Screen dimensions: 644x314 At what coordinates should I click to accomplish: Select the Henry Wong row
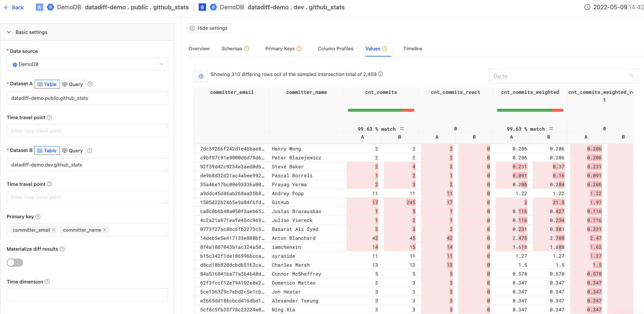[414, 149]
